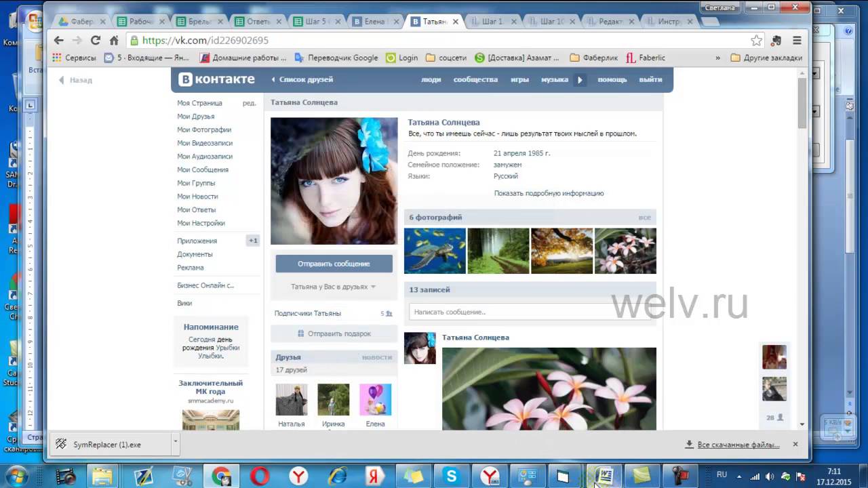Open Документы in sidebar
Image resolution: width=868 pixels, height=488 pixels.
tap(195, 254)
